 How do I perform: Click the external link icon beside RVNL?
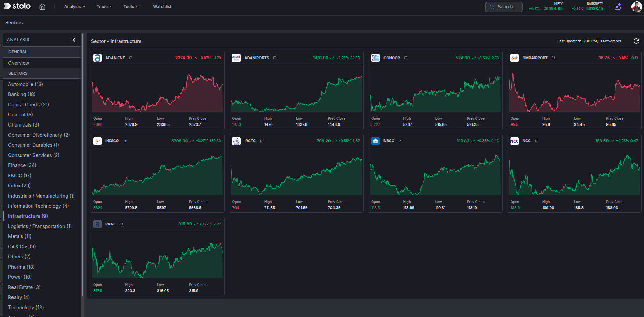(x=121, y=224)
